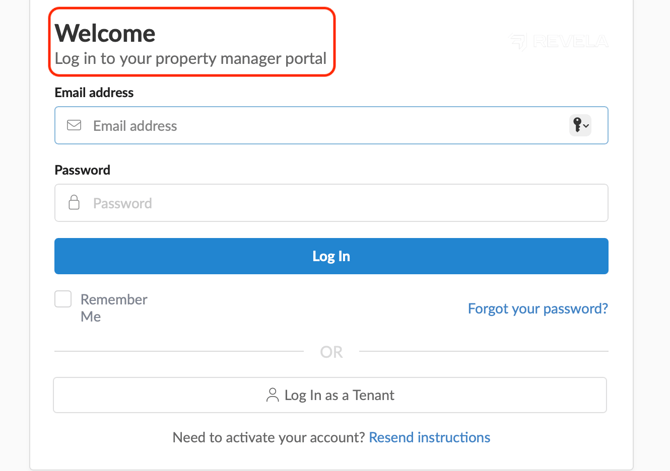Expand the small chevron beside the key icon
This screenshot has height=471, width=670.
(x=586, y=126)
